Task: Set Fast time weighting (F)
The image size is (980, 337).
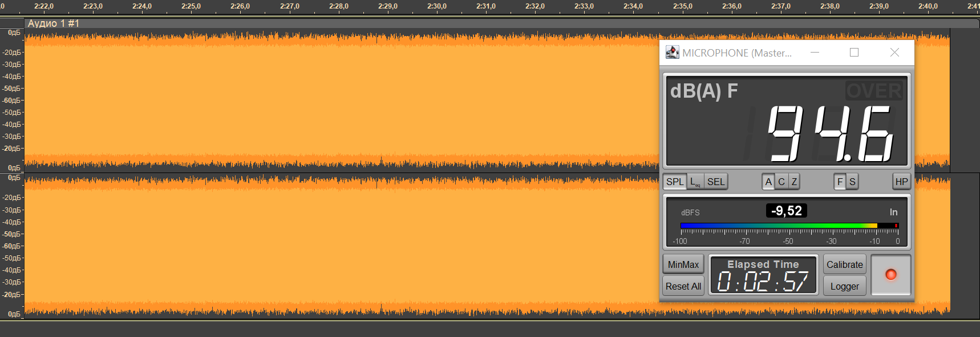Action: pos(840,182)
